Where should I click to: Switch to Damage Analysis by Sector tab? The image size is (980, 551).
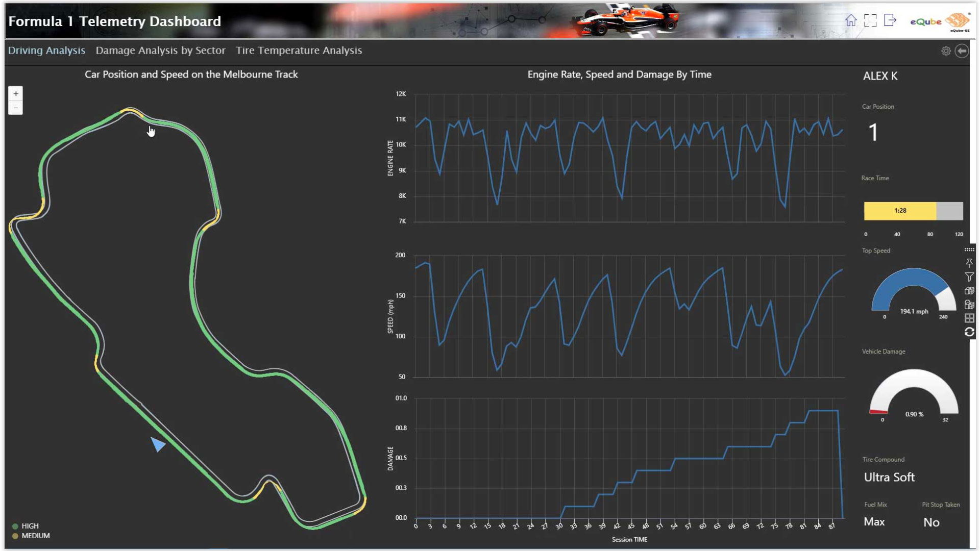coord(160,51)
